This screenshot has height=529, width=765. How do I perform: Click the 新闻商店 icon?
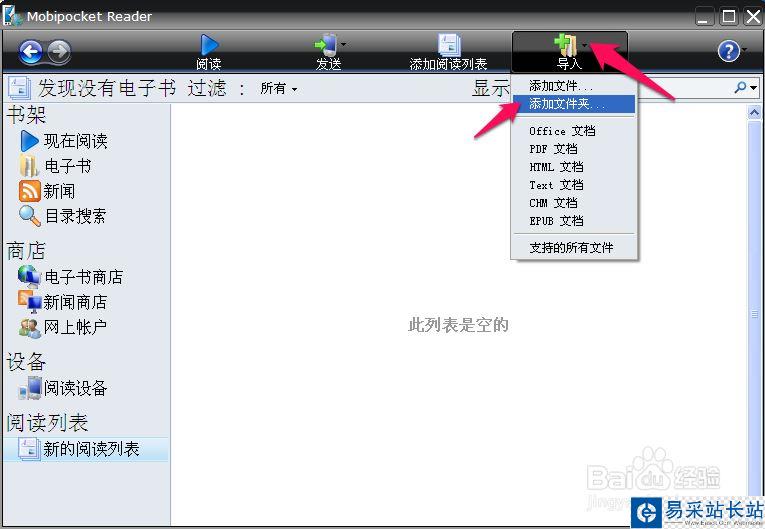(x=29, y=302)
